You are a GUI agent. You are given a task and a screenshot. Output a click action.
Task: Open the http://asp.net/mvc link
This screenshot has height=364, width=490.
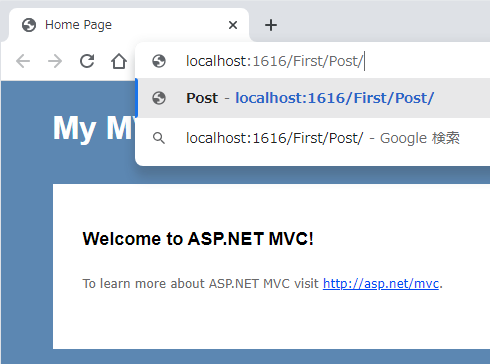pos(381,284)
